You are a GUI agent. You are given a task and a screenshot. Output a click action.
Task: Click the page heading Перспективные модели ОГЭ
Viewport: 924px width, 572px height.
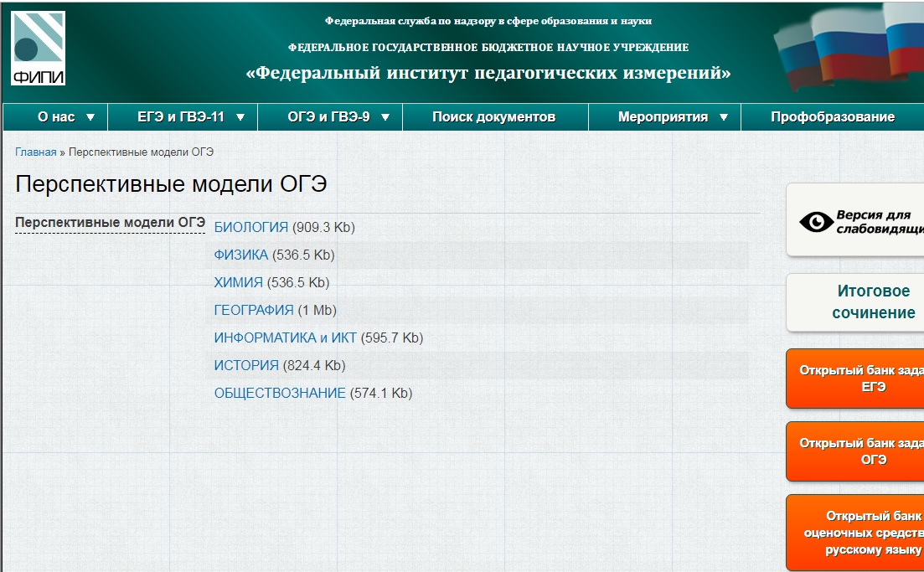[171, 183]
